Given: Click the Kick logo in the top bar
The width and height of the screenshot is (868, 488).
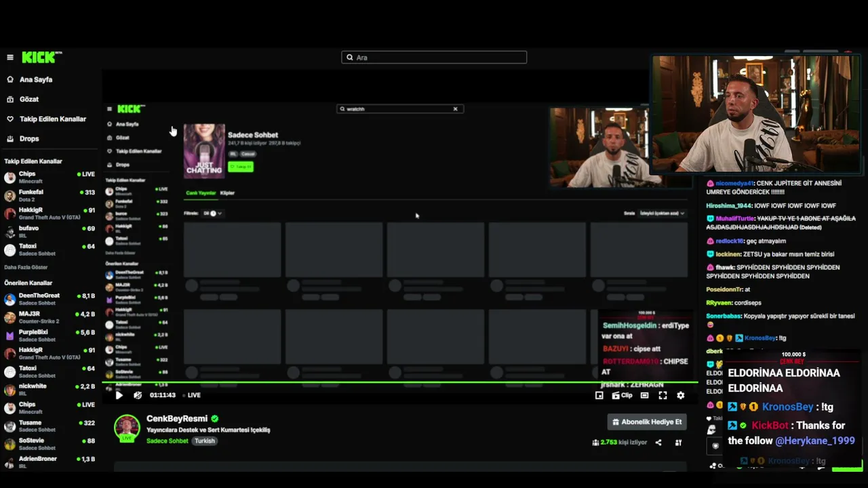Looking at the screenshot, I should pos(42,58).
